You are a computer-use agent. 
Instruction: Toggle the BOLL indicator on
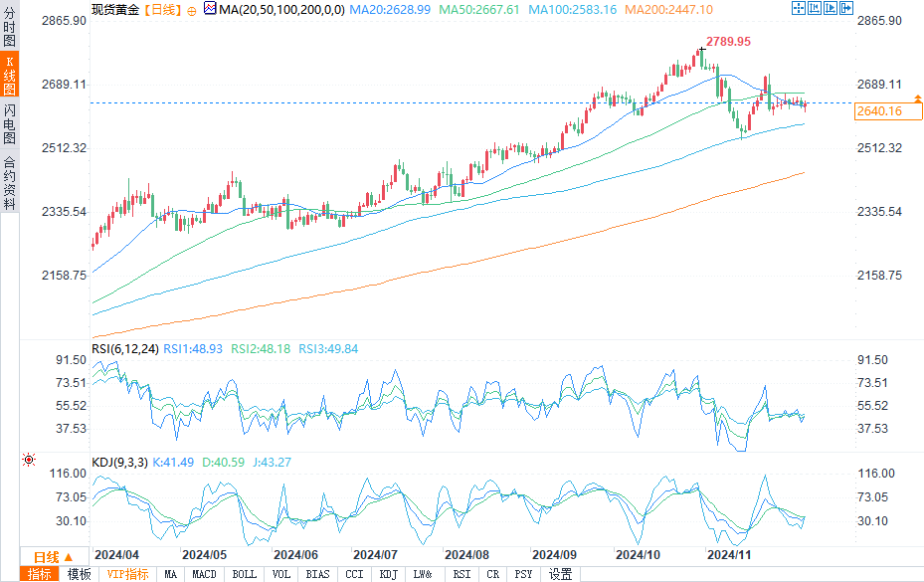[x=244, y=574]
